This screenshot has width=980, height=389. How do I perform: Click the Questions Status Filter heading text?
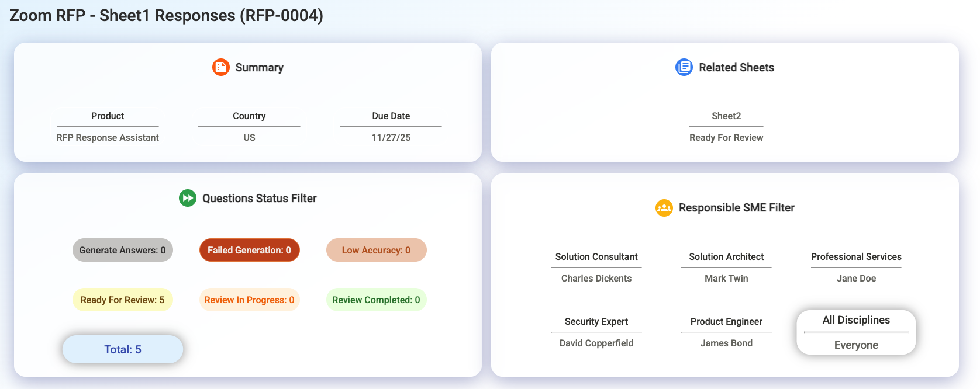[x=260, y=198]
